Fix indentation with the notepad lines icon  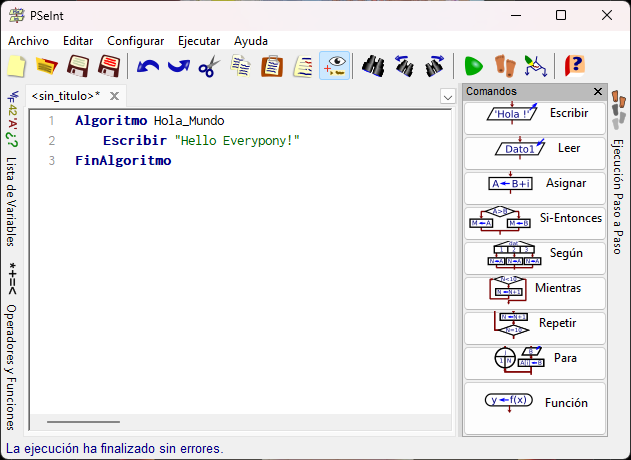coord(303,66)
